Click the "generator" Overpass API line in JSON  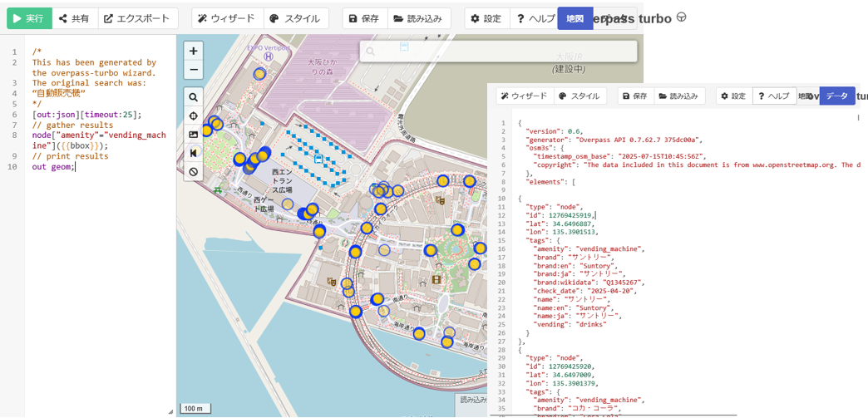(x=614, y=140)
